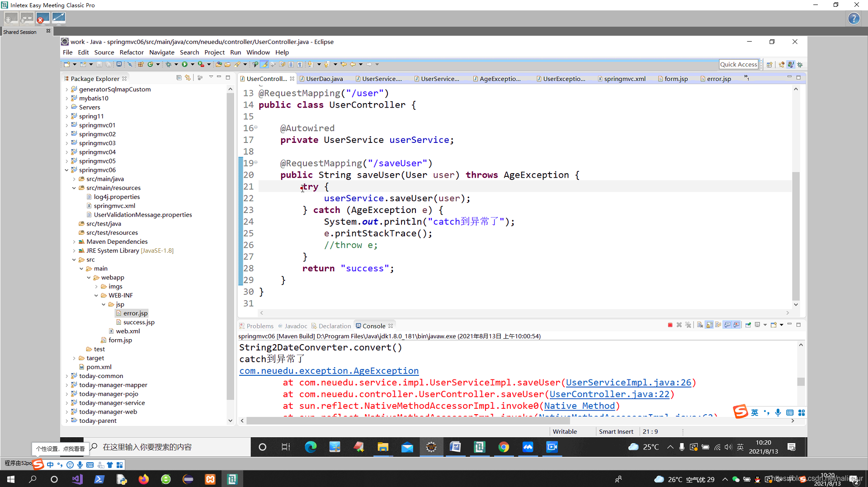The height and width of the screenshot is (487, 868).
Task: Toggle Scroll Lock in Console toolbar
Action: (709, 325)
